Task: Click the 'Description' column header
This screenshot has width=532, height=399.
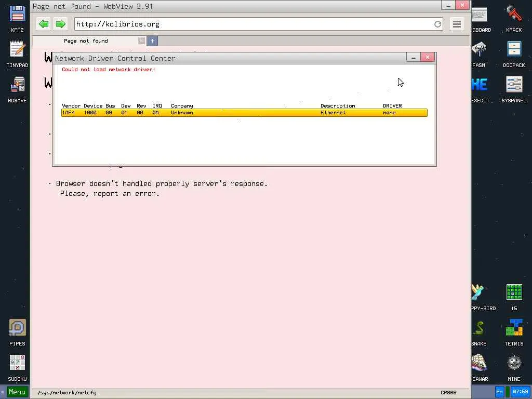Action: tap(338, 106)
